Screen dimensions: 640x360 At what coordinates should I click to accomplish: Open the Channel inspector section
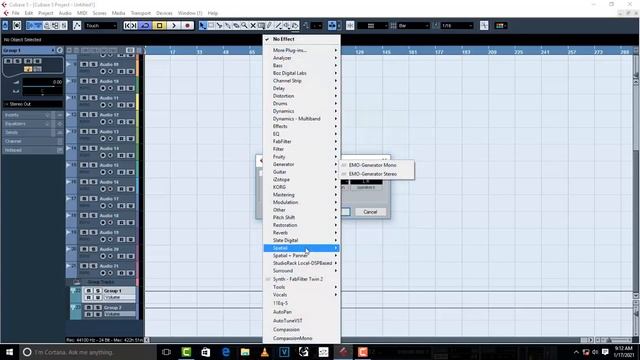[x=33, y=141]
